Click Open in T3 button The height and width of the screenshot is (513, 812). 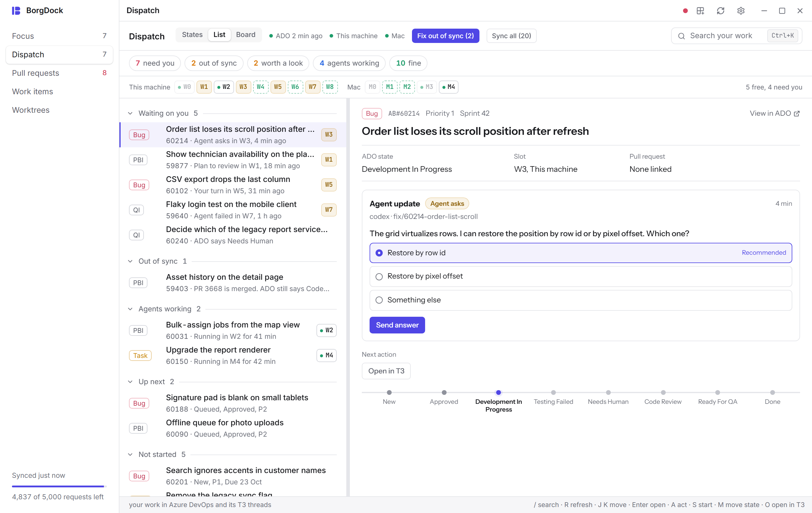coord(386,371)
